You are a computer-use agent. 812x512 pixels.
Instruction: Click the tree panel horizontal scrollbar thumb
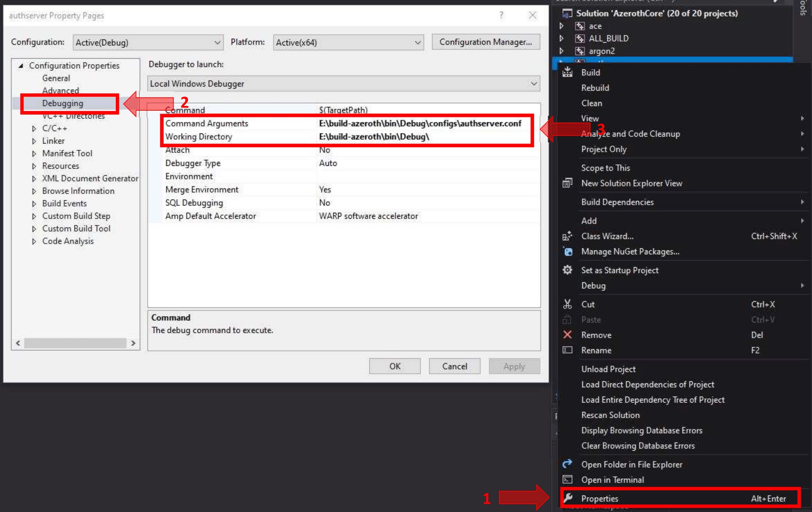tap(75, 343)
